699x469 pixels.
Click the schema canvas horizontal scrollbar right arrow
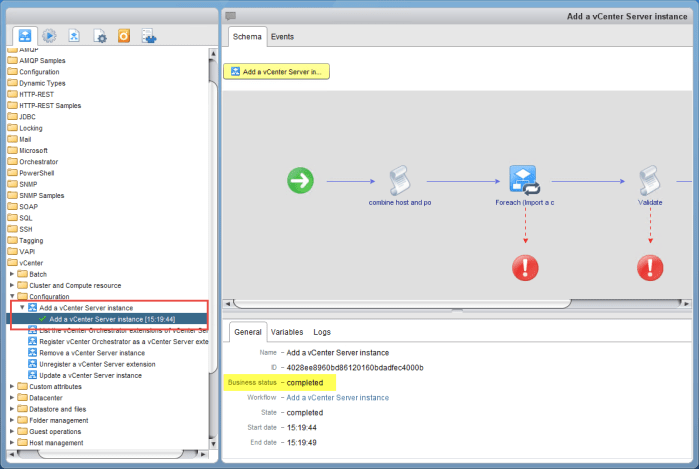click(x=687, y=304)
